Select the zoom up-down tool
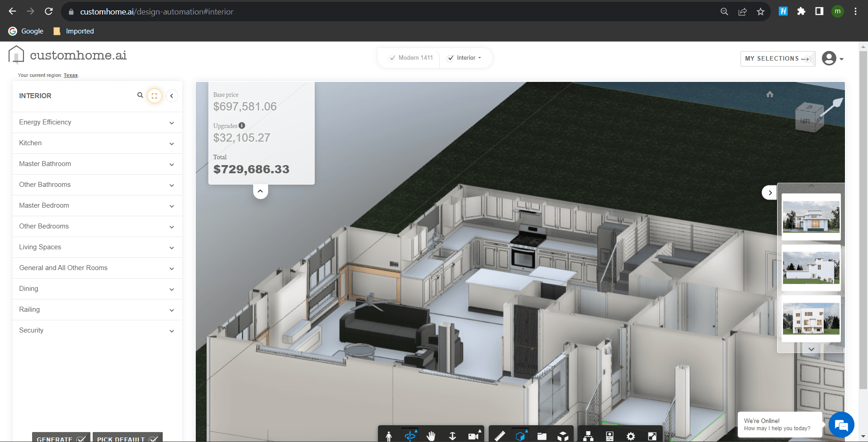 point(452,436)
